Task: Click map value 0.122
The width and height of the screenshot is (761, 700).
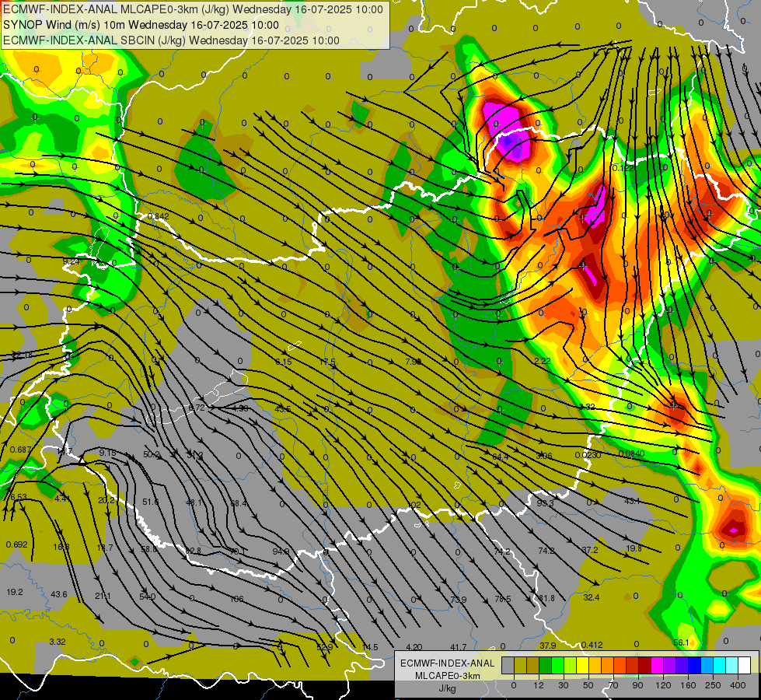Action: (x=623, y=168)
